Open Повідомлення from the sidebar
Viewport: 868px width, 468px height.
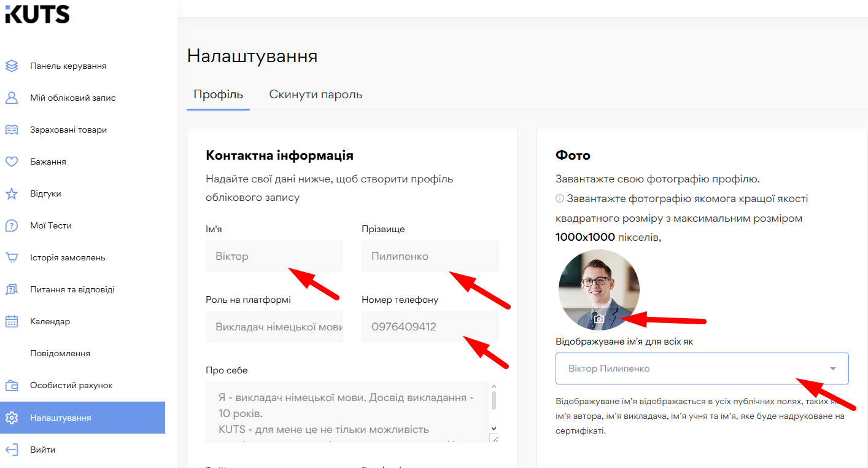[61, 353]
